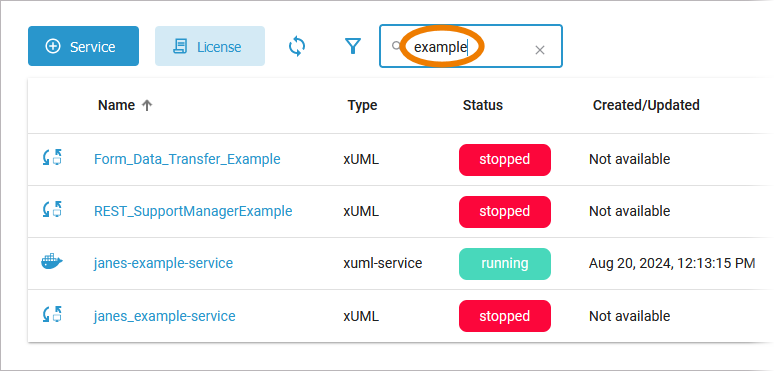Image resolution: width=775 pixels, height=371 pixels.
Task: Click stopped badge for janes_example-service
Action: point(505,316)
